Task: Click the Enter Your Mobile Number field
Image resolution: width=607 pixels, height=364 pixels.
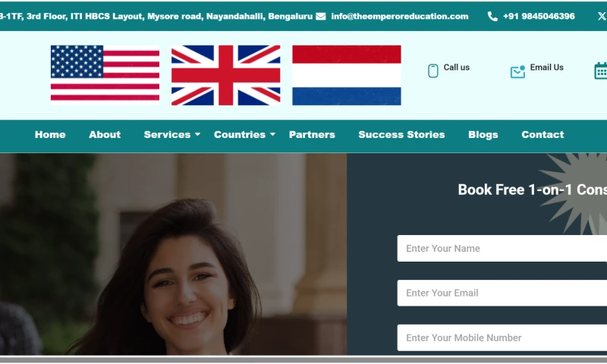Action: pyautogui.click(x=502, y=337)
